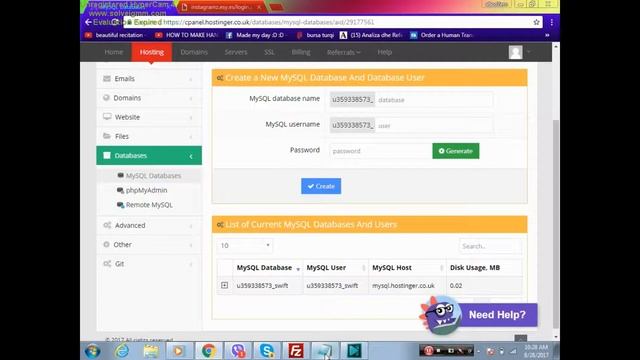
Task: Open File Explorer from the taskbar
Action: click(x=151, y=351)
